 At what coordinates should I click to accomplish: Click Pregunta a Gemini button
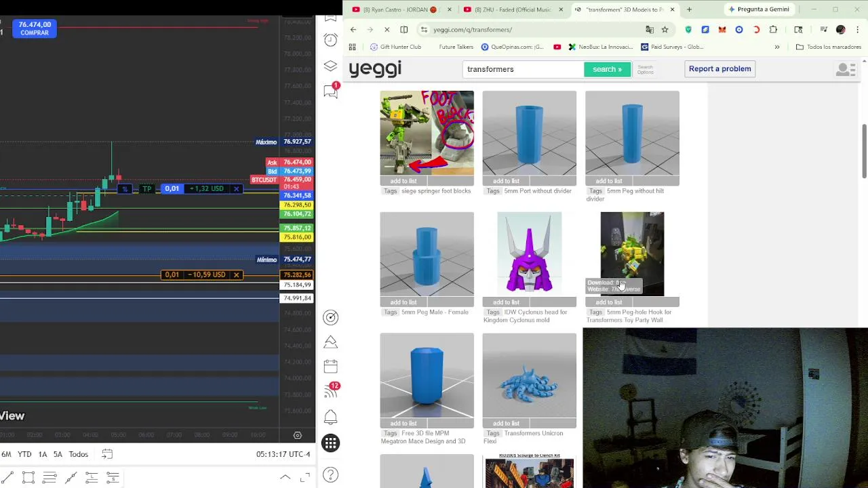click(x=758, y=9)
